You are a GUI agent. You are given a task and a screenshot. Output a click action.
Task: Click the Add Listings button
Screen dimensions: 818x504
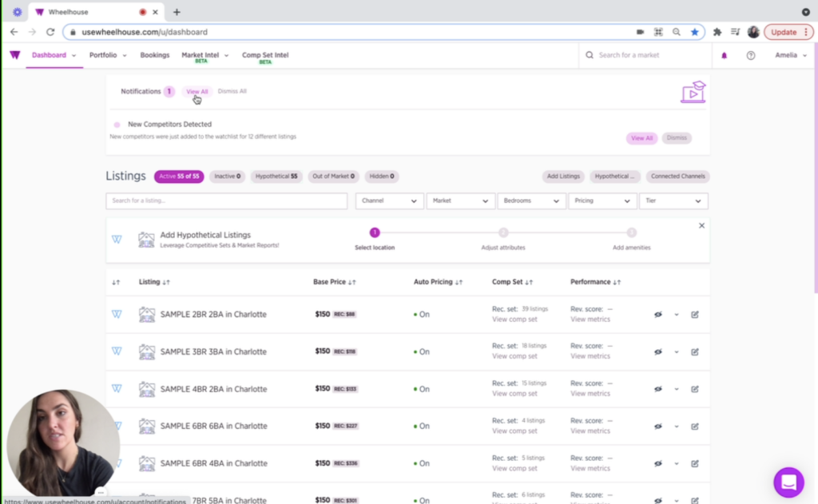click(563, 177)
